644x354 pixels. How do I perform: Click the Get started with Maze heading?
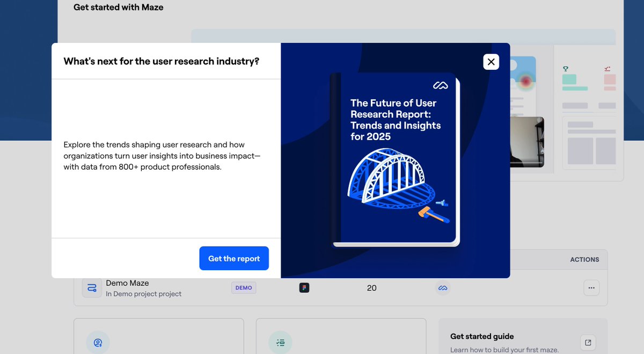point(119,8)
